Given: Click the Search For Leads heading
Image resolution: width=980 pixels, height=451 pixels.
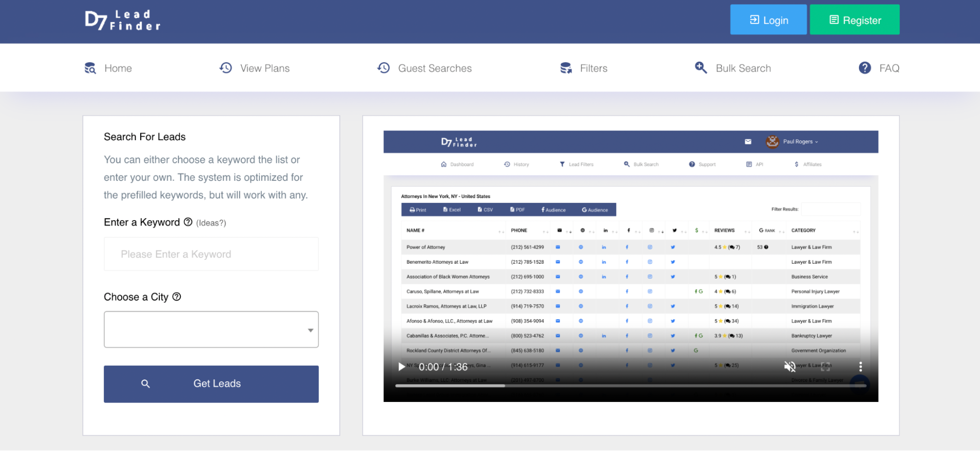Looking at the screenshot, I should click(x=145, y=137).
